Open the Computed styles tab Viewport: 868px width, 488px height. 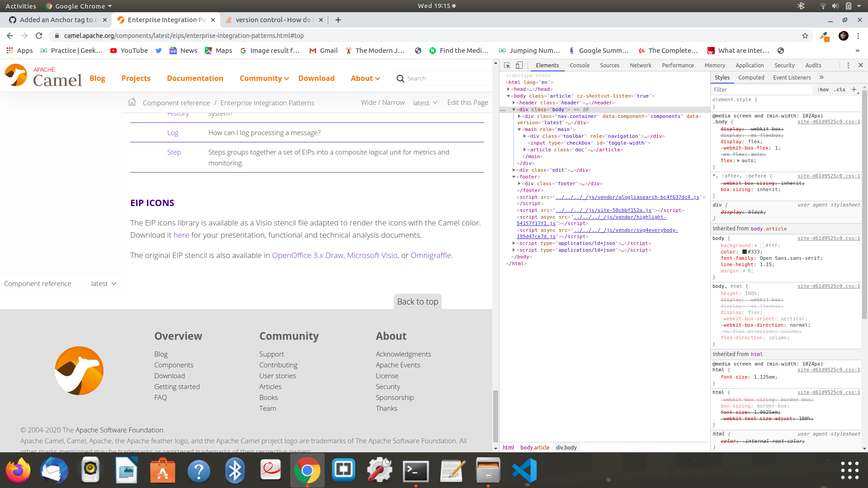coord(751,77)
